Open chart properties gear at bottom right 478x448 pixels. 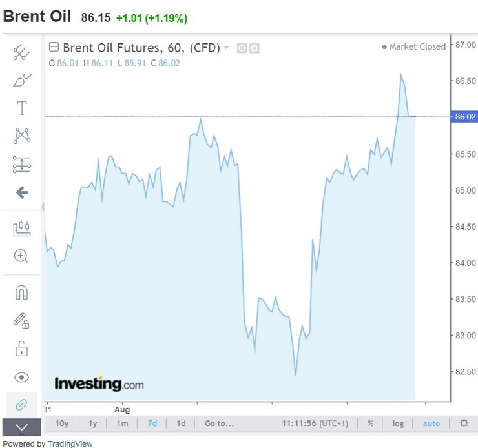point(464,423)
